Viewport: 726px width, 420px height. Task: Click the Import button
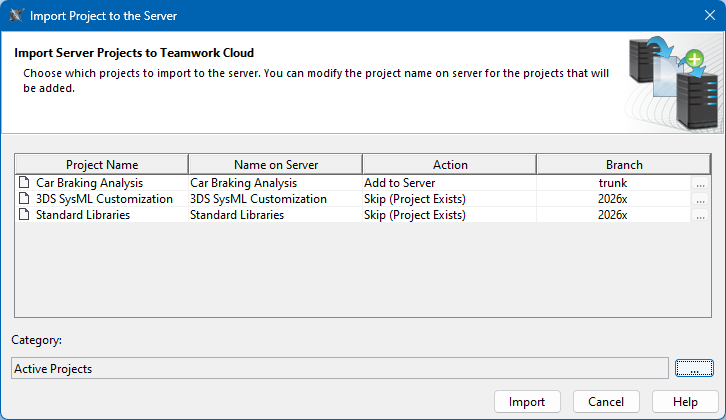tap(527, 402)
